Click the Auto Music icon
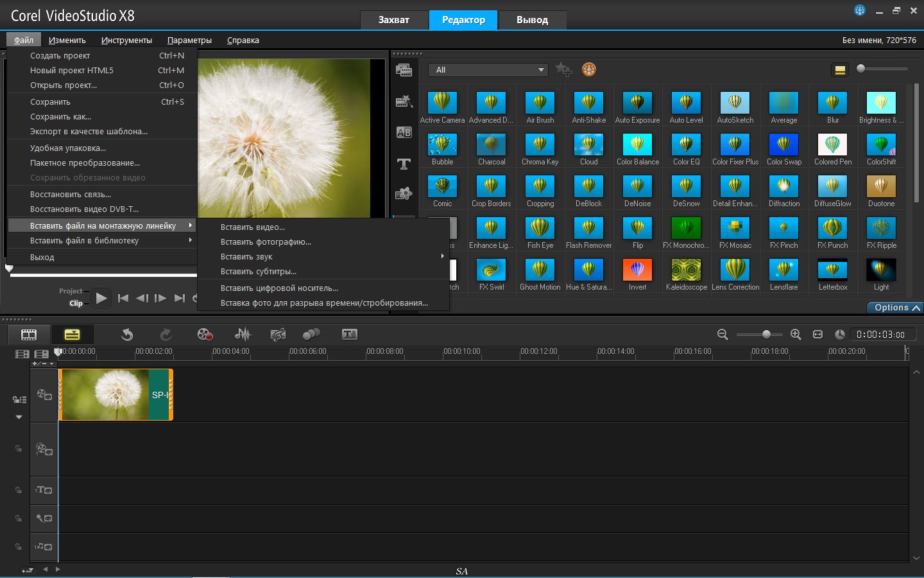 278,334
